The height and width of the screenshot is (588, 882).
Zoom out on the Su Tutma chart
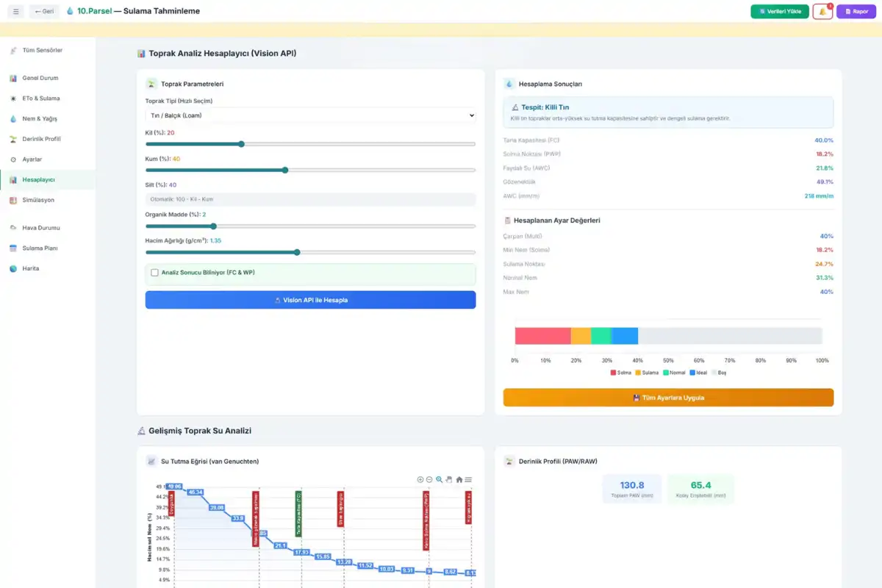429,480
